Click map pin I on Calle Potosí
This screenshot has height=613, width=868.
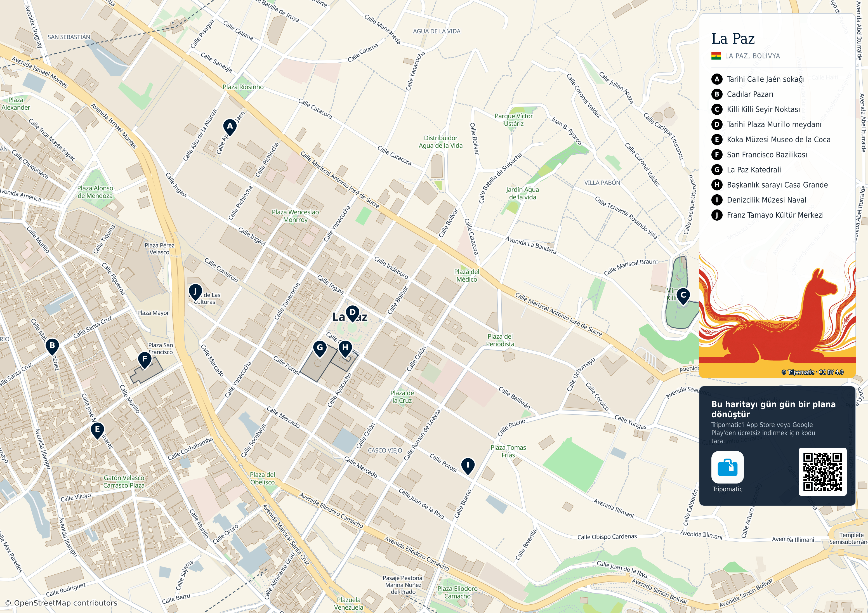point(468,466)
